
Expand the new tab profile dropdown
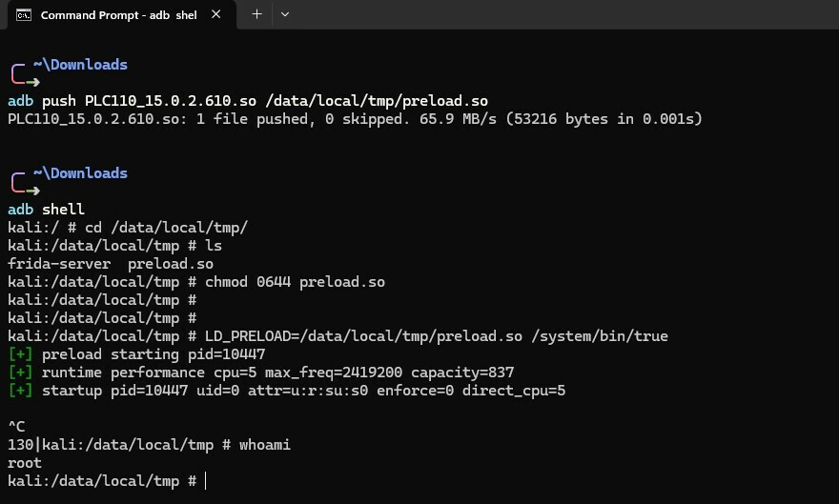(285, 14)
